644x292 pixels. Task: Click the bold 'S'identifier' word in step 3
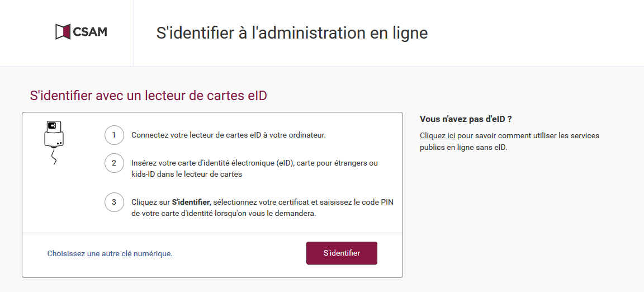pos(191,202)
